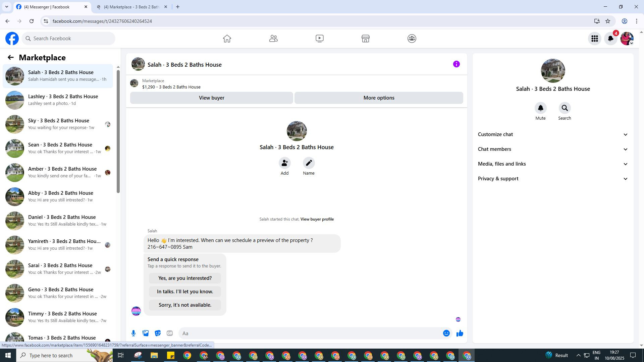Open the emoji picker in message box
Screen dimensions: 644x362
446,333
